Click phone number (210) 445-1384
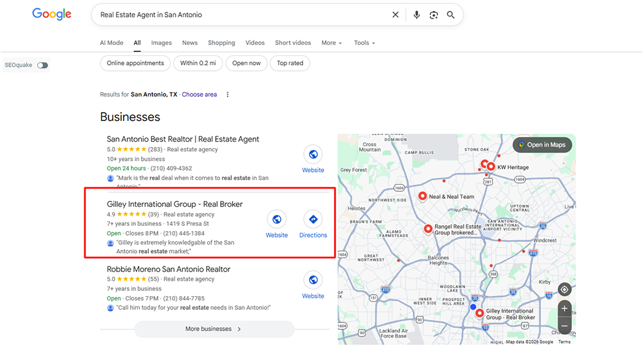 [x=184, y=233]
